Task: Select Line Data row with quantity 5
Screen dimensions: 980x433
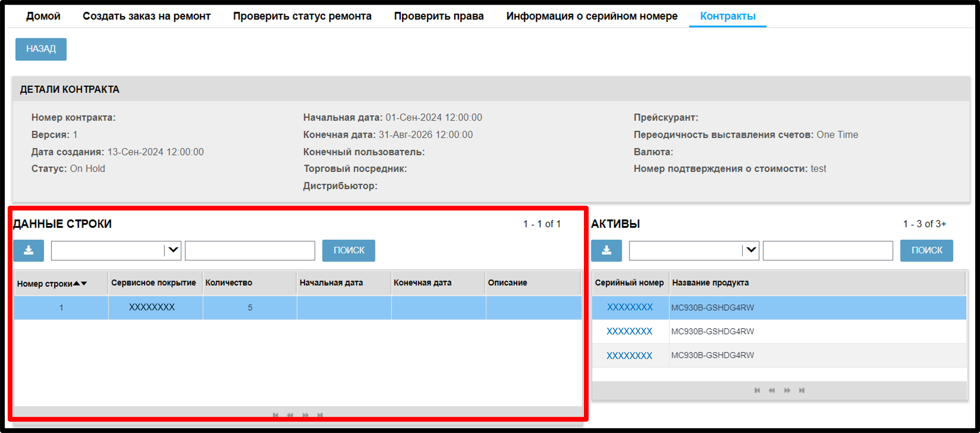Action: 297,307
